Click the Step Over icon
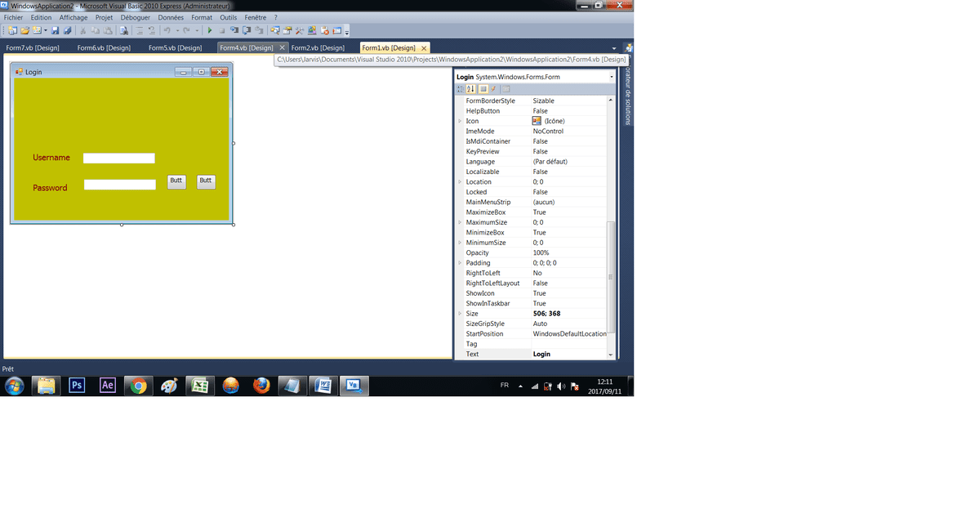 coord(246,30)
